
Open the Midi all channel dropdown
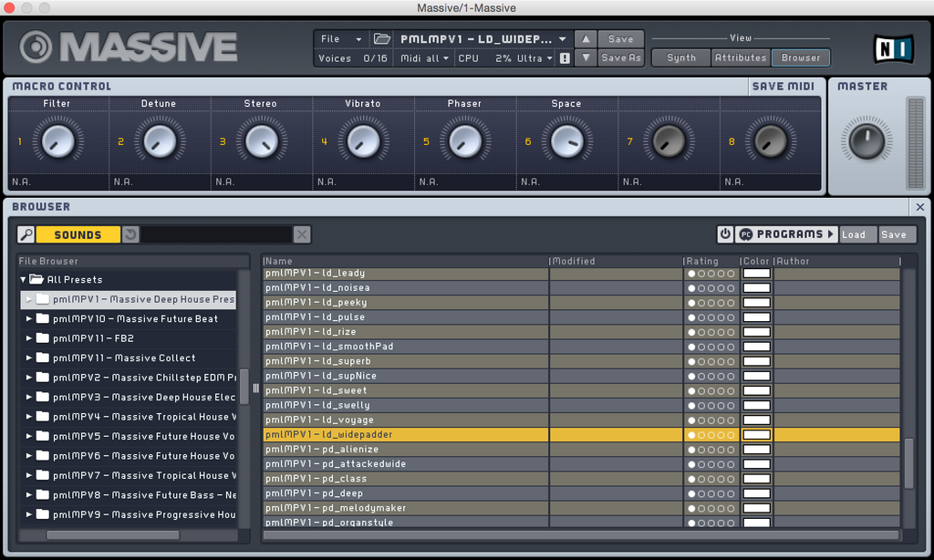pyautogui.click(x=425, y=58)
